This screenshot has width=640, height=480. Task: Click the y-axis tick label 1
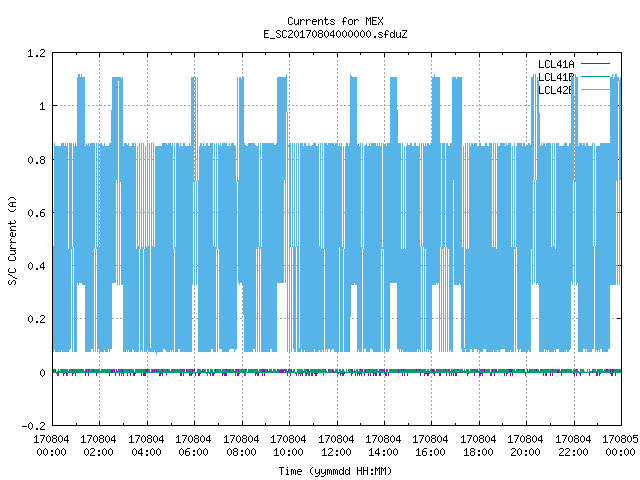point(42,107)
